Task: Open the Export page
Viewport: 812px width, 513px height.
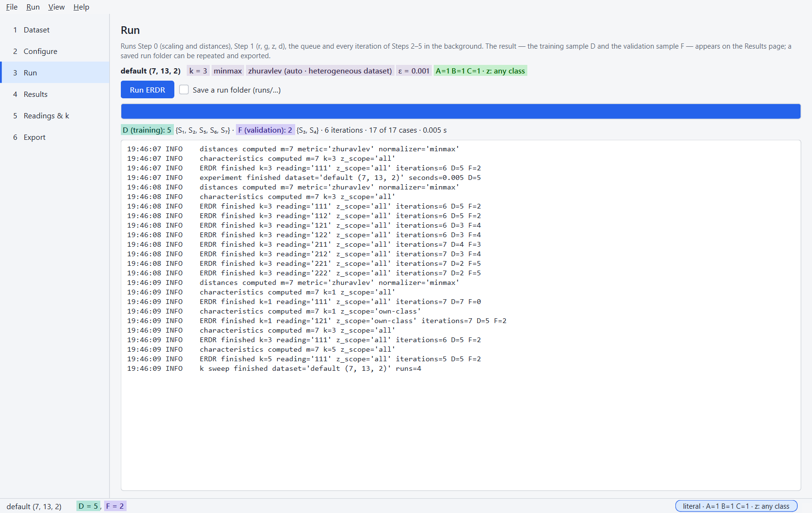Action: pyautogui.click(x=54, y=137)
